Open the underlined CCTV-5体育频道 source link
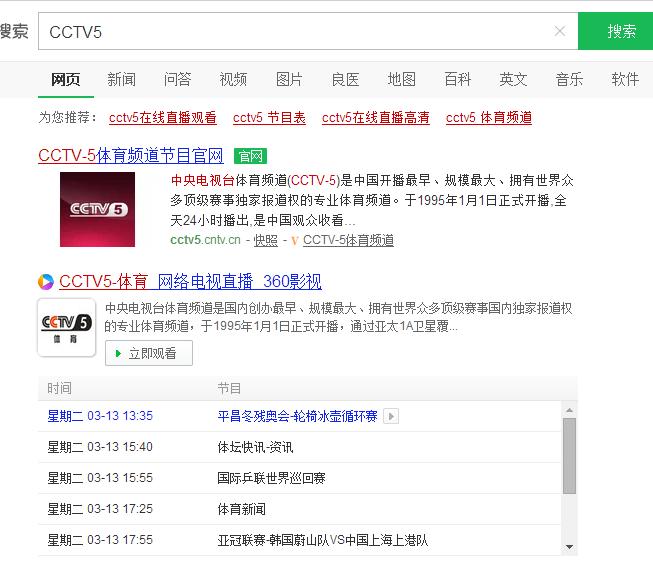Viewport: 653px width, 565px height. pyautogui.click(x=348, y=240)
